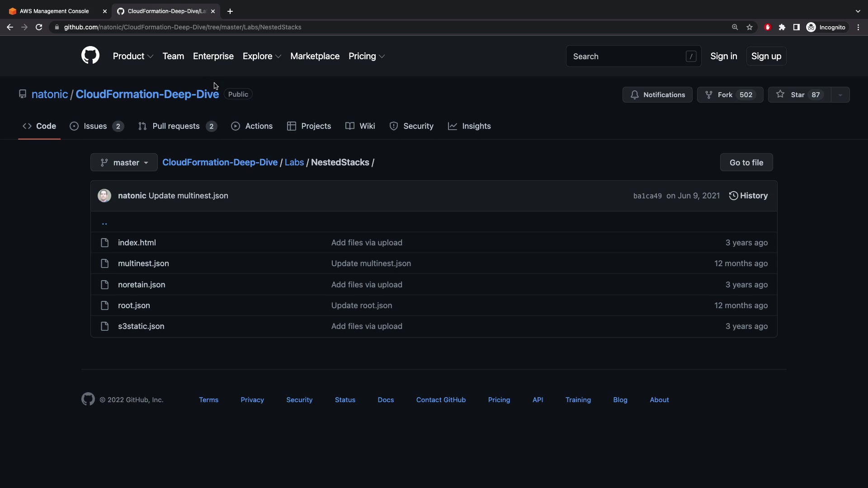Open the browser extensions puzzle icon

tap(782, 27)
